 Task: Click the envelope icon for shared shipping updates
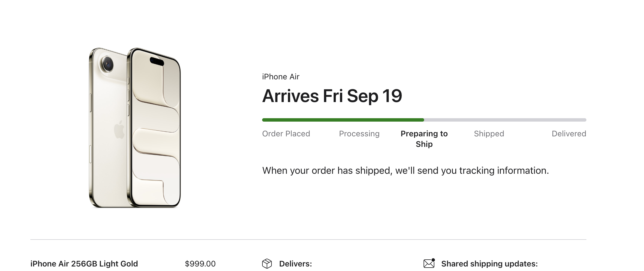429,263
